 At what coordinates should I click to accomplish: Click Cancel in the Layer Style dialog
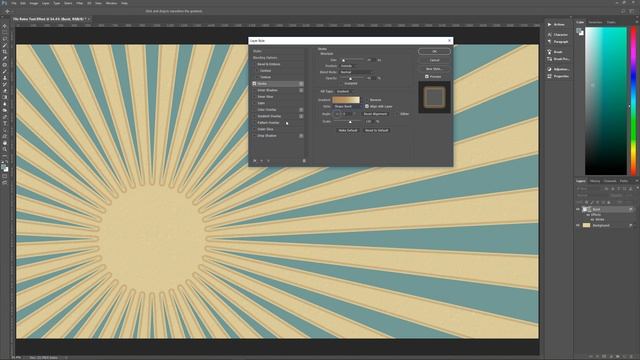(434, 60)
